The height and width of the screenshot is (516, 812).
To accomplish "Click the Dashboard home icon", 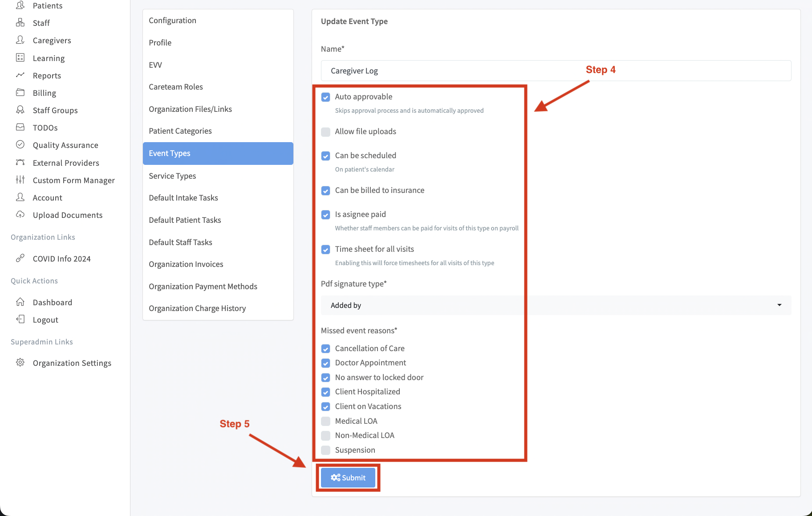I will pos(20,302).
